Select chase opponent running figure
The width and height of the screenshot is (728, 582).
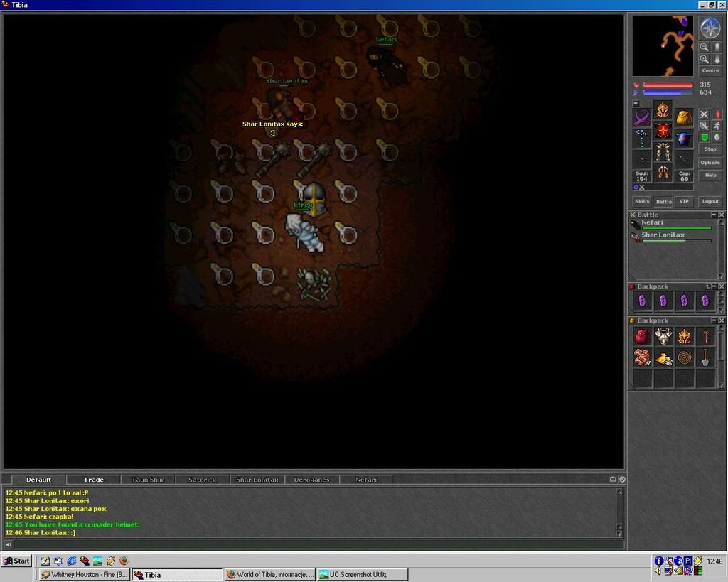[717, 126]
